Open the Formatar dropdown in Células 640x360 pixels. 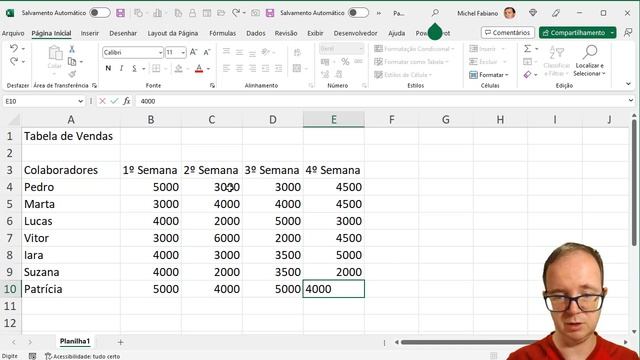[489, 75]
